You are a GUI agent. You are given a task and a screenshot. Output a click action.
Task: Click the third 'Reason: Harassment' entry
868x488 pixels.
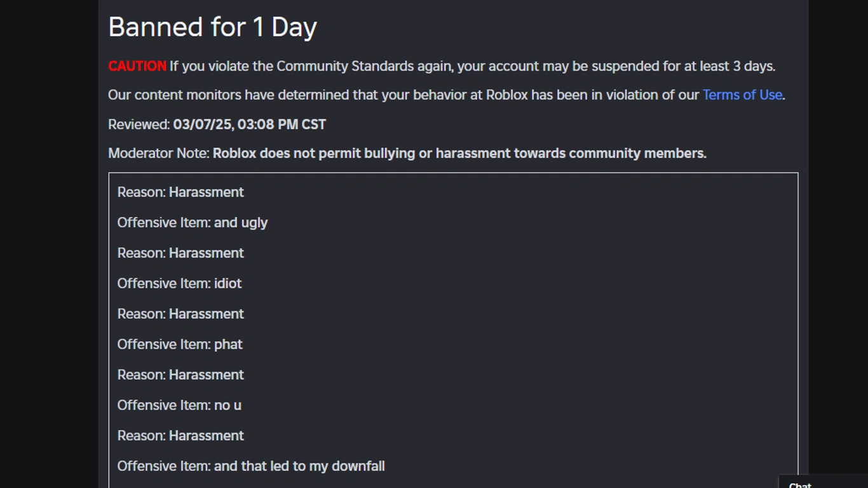pyautogui.click(x=180, y=314)
